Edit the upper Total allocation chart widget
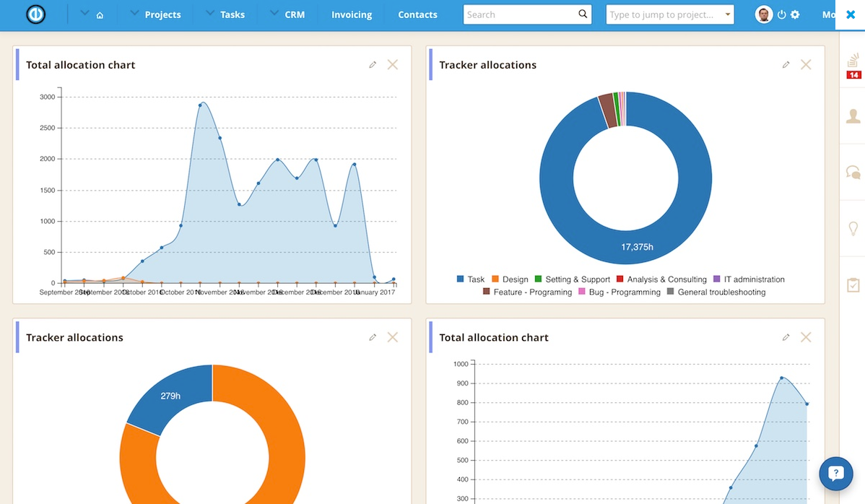 coord(373,65)
